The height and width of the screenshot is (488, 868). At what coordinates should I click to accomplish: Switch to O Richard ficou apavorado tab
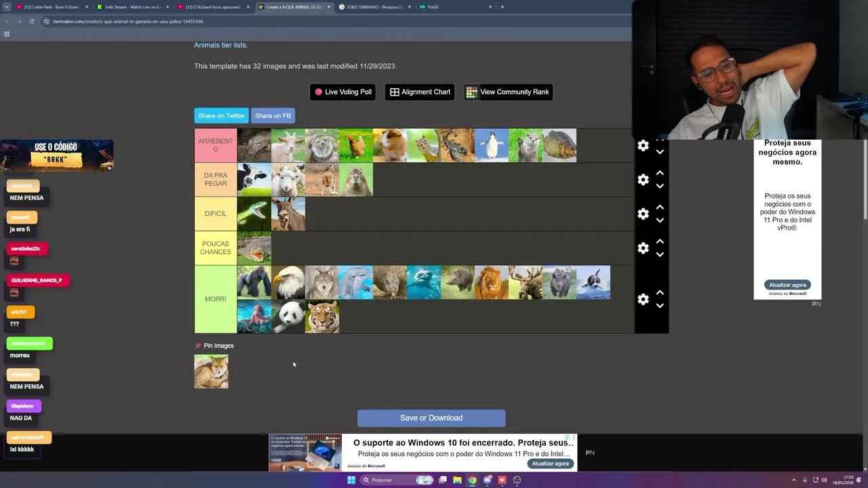[212, 7]
